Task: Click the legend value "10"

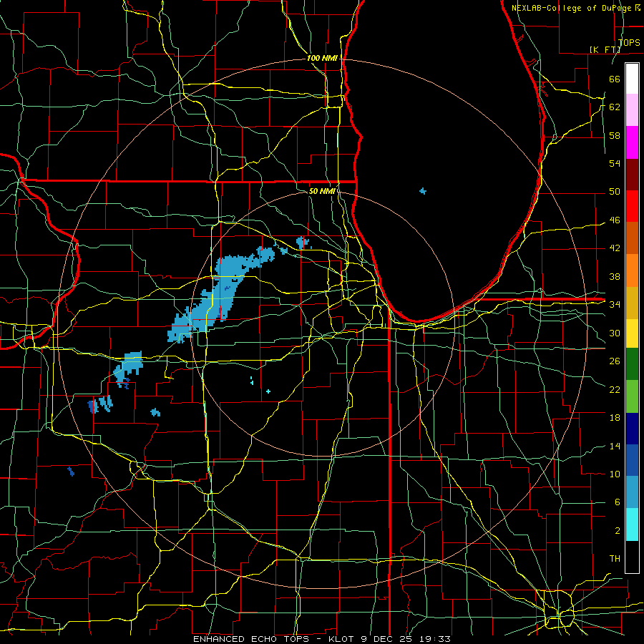Action: (x=615, y=474)
